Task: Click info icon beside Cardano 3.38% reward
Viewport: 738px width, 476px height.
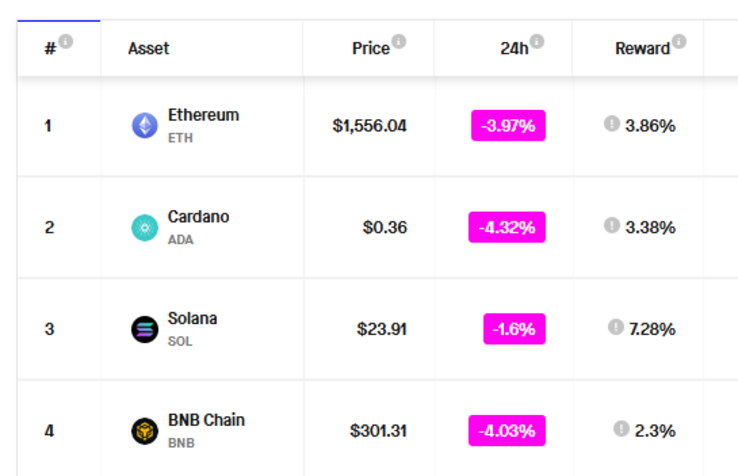Action: (611, 225)
